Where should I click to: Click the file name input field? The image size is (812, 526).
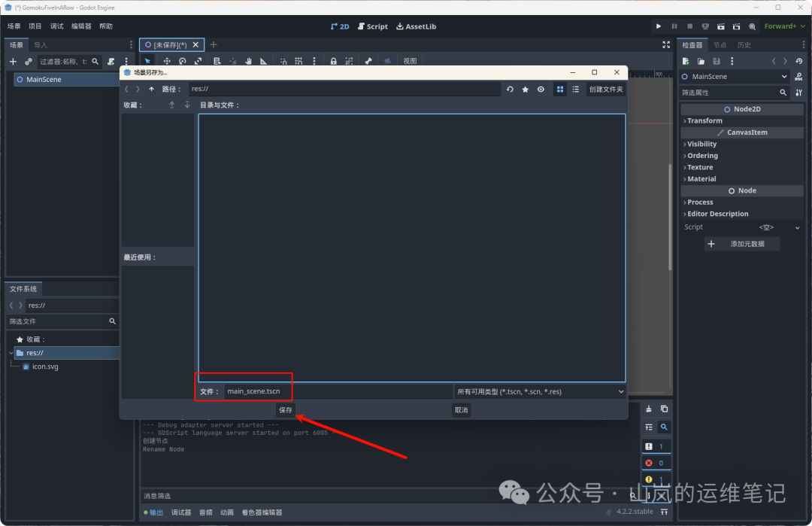[338, 391]
